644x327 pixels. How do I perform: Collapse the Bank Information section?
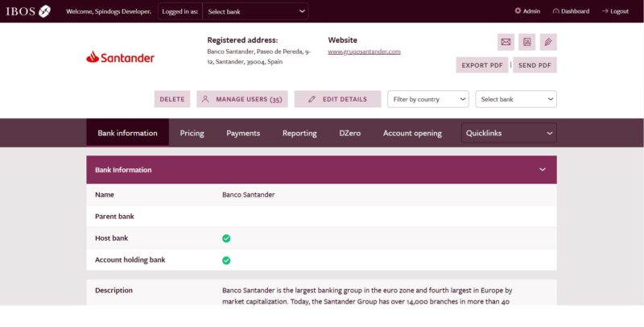pyautogui.click(x=542, y=170)
